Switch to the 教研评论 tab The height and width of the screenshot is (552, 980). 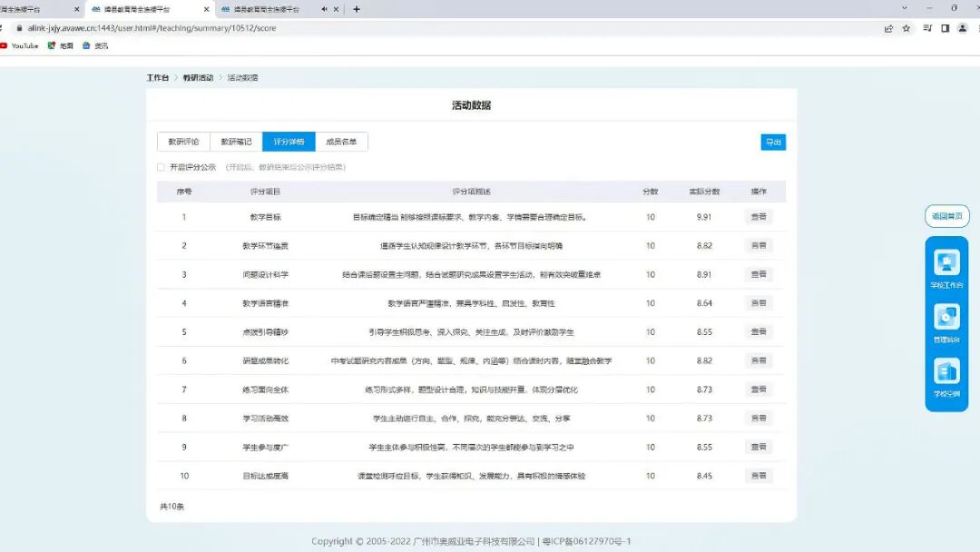pyautogui.click(x=184, y=142)
